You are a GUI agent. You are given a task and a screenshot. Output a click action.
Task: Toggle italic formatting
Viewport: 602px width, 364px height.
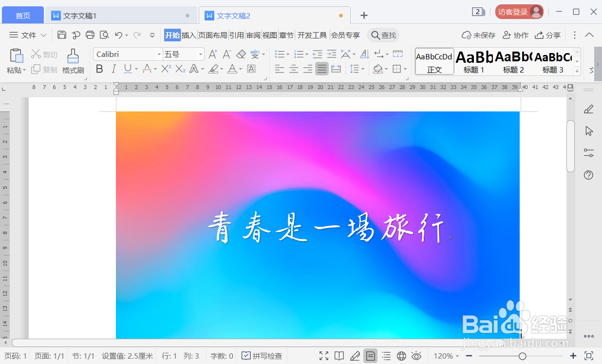113,69
